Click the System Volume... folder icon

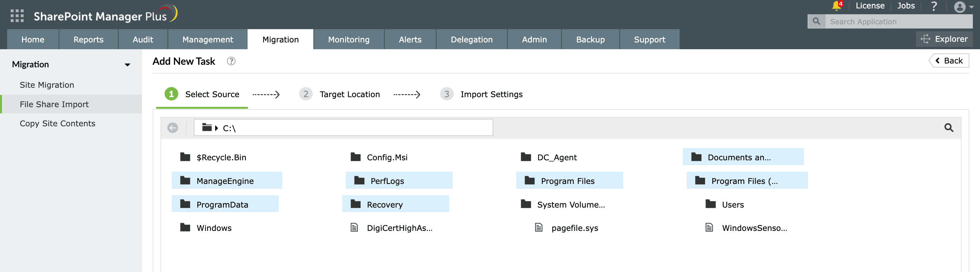coord(526,204)
